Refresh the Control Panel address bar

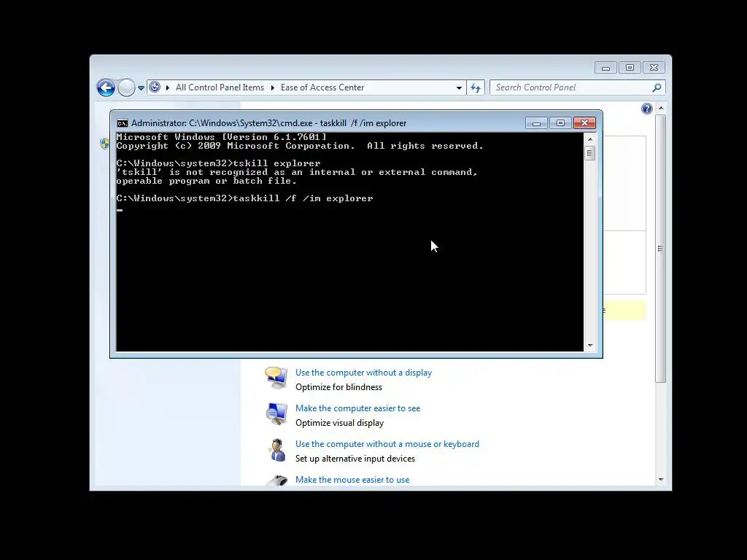(476, 87)
